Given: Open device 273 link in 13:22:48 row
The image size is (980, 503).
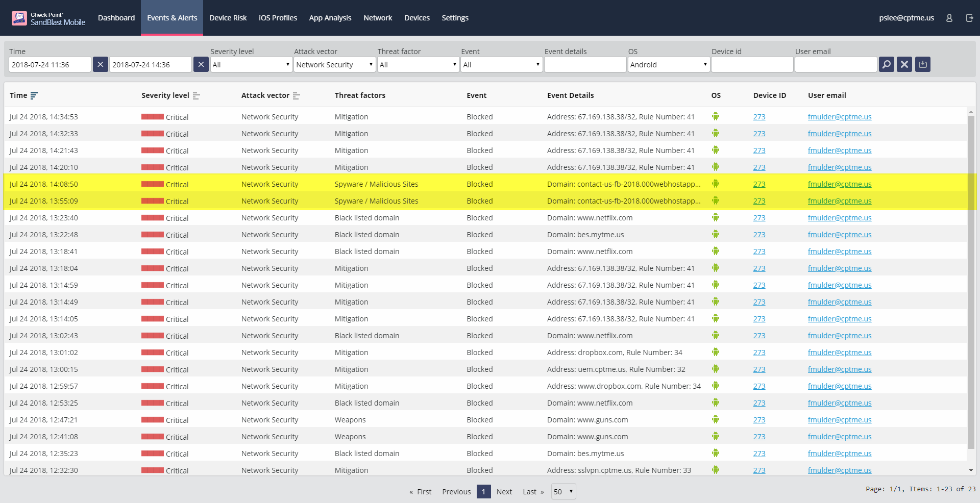Looking at the screenshot, I should click(759, 235).
